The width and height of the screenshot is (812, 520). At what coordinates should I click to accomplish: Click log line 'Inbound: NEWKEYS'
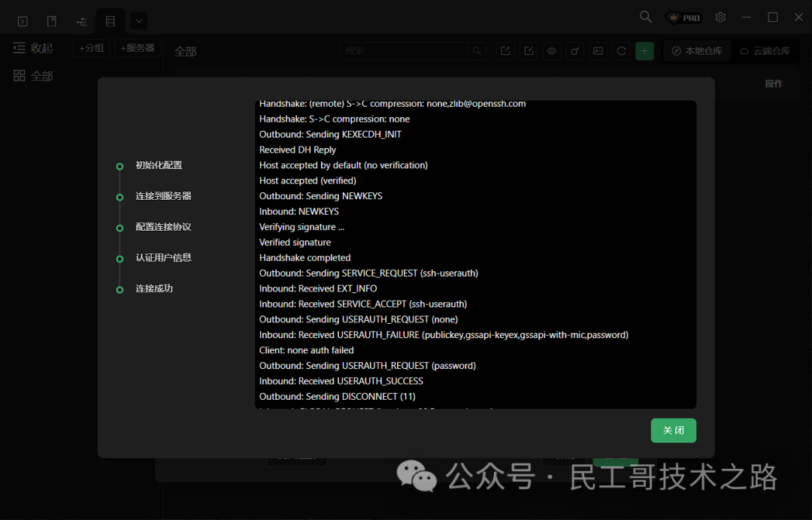[x=299, y=212]
